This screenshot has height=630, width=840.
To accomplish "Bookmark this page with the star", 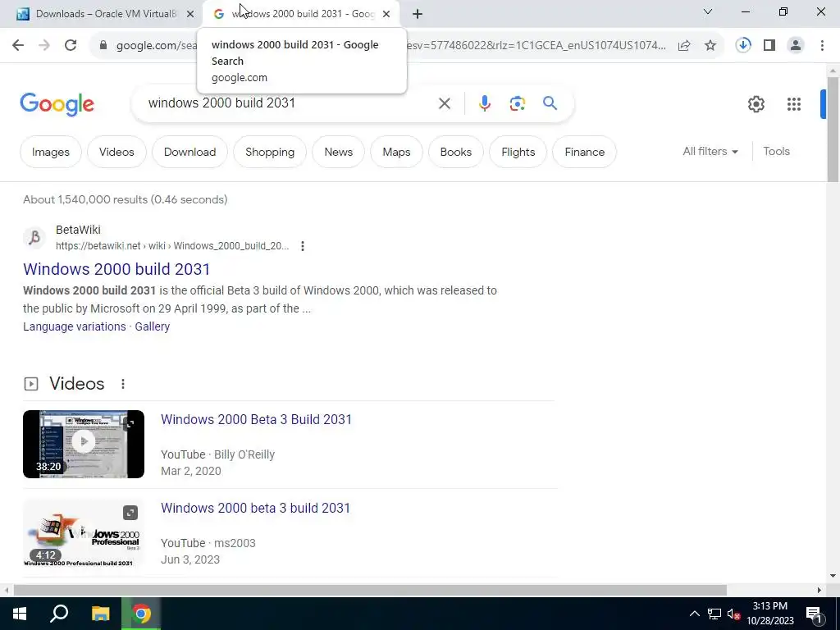I will point(710,46).
